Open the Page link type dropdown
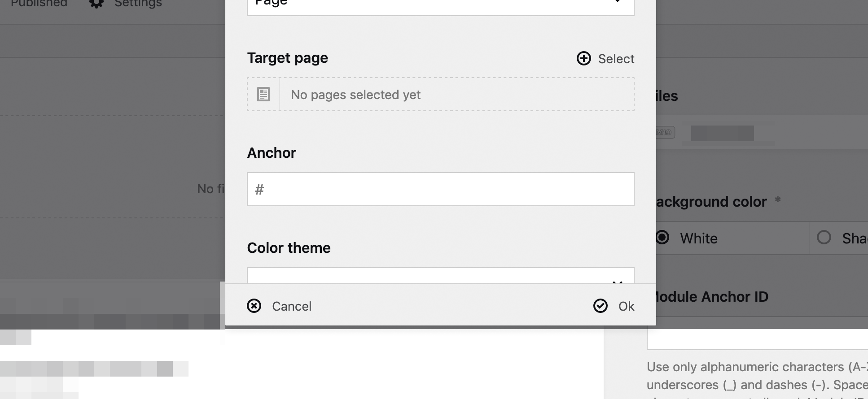This screenshot has height=399, width=868. 440,4
